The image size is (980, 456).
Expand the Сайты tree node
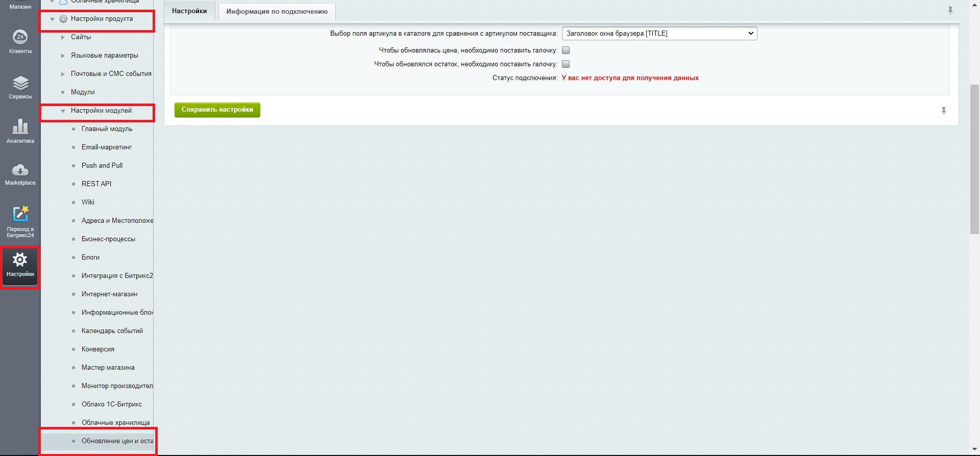coord(63,37)
